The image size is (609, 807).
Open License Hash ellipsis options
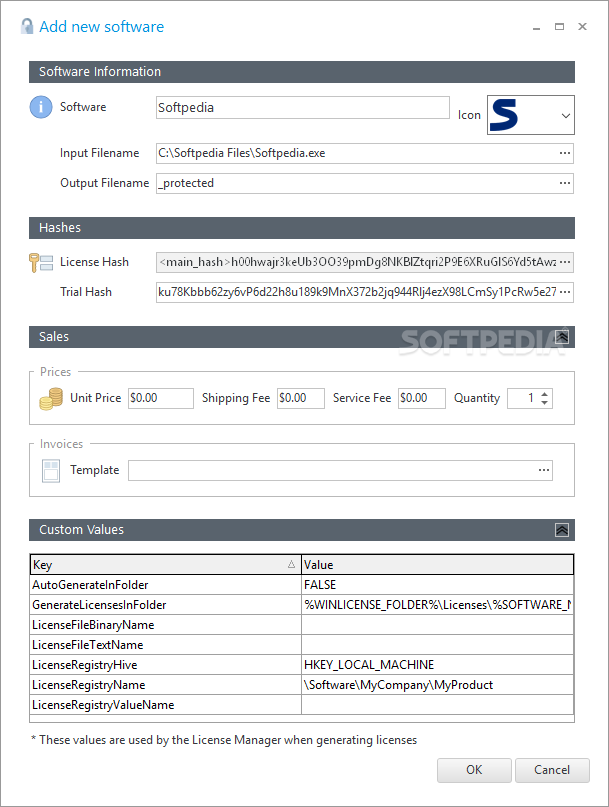coord(565,262)
